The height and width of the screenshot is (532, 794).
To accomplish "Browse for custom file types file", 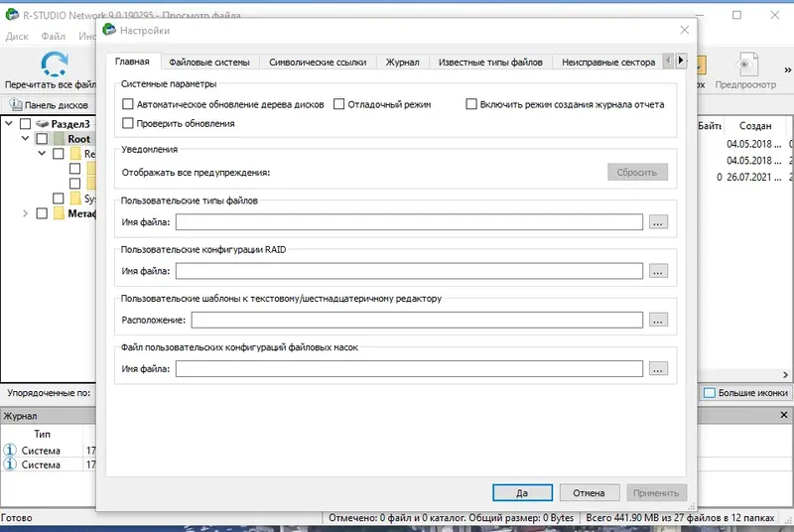I will [658, 221].
